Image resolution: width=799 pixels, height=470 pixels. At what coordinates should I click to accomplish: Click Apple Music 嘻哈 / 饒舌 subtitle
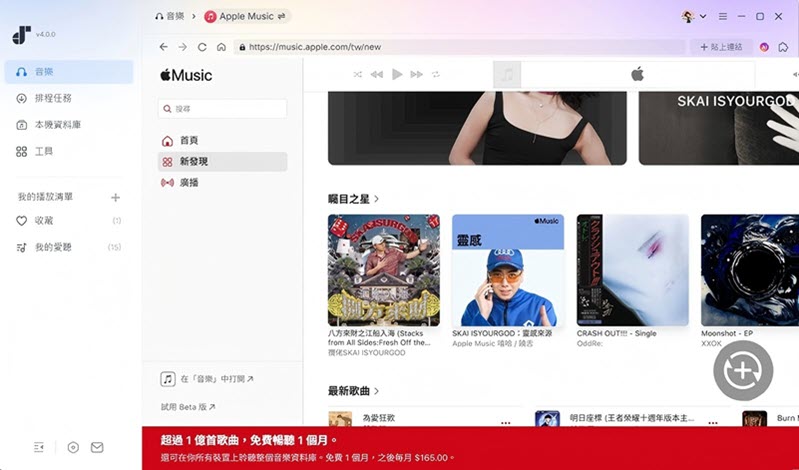click(493, 344)
